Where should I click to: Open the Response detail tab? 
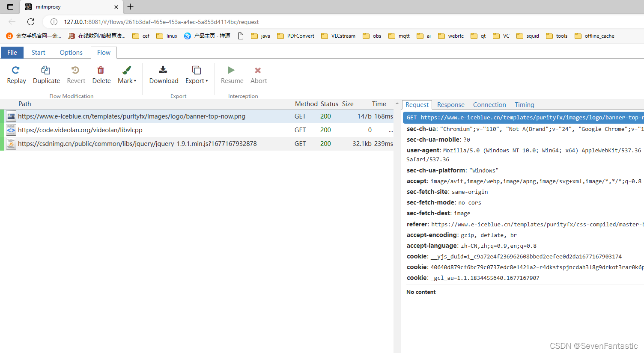tap(450, 105)
